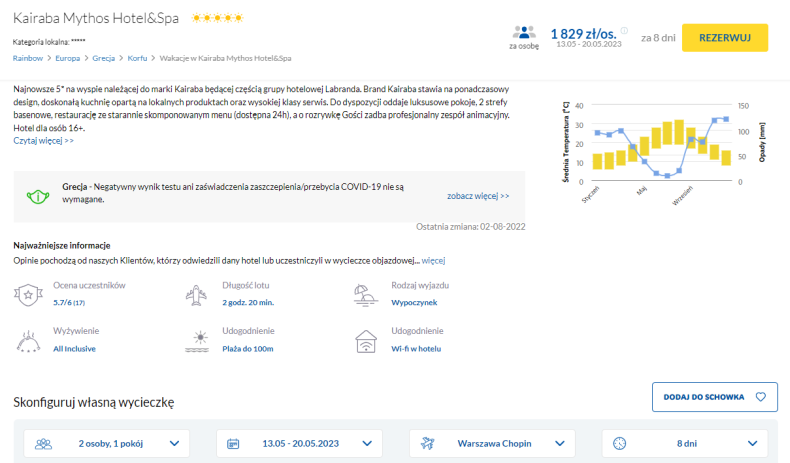The image size is (790, 463).
Task: Select '2 godz. 20 min.' flight duration text
Action: point(248,303)
